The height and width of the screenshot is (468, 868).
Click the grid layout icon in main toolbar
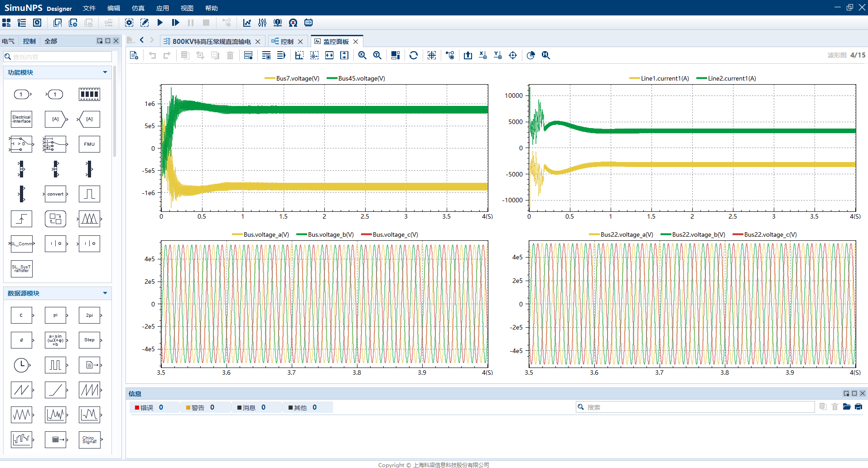coord(6,23)
